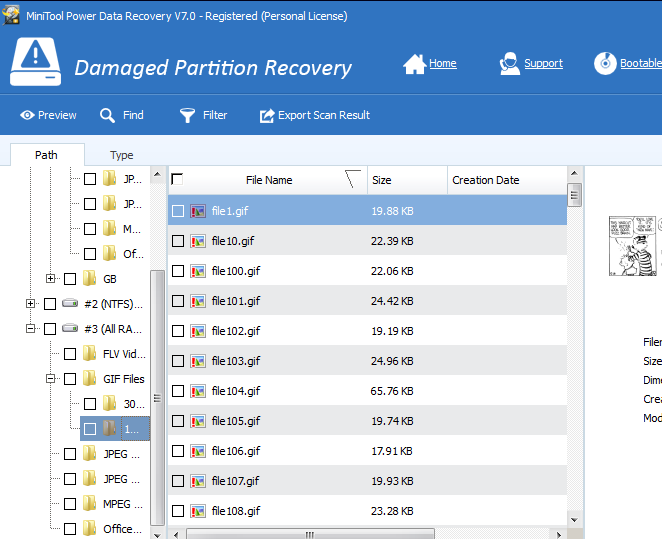The height and width of the screenshot is (539, 662).
Task: Click the MiniTool app icon in title bar
Action: [x=11, y=16]
